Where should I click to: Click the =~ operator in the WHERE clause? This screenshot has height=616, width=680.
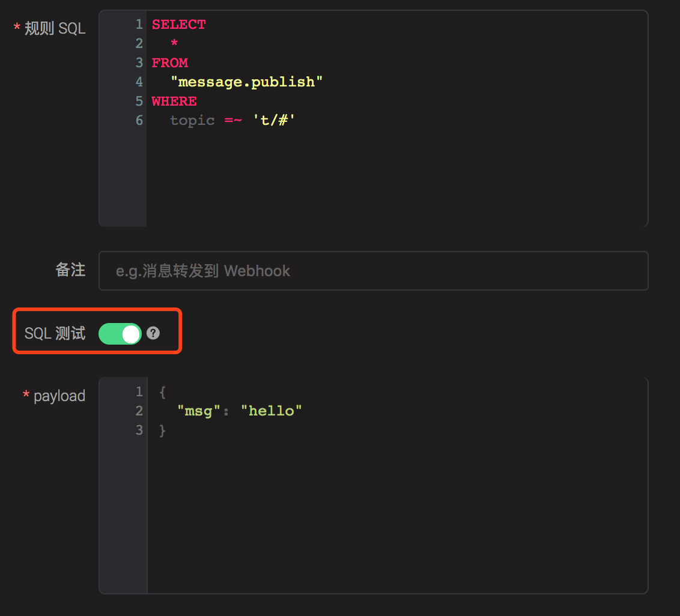(233, 121)
